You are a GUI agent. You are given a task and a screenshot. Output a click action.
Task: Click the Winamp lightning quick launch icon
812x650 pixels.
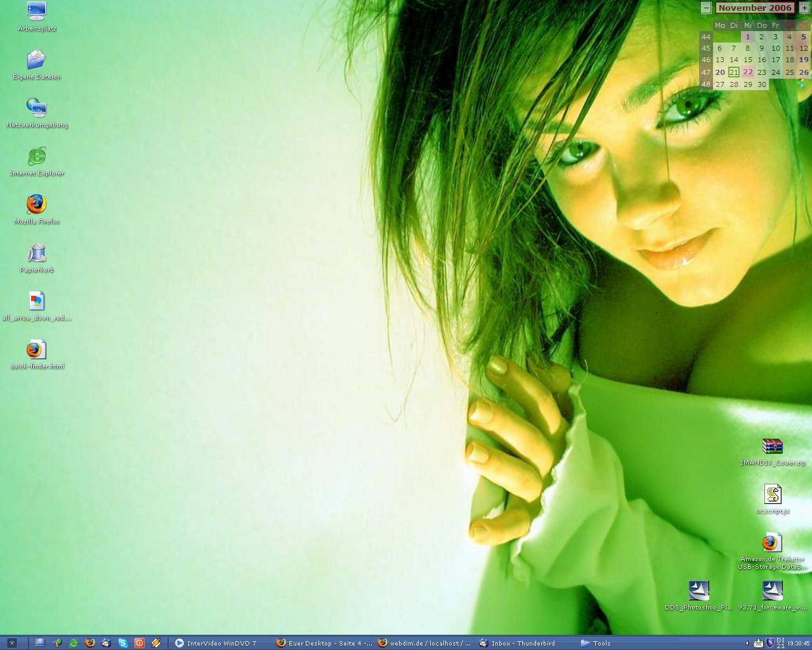click(x=155, y=643)
